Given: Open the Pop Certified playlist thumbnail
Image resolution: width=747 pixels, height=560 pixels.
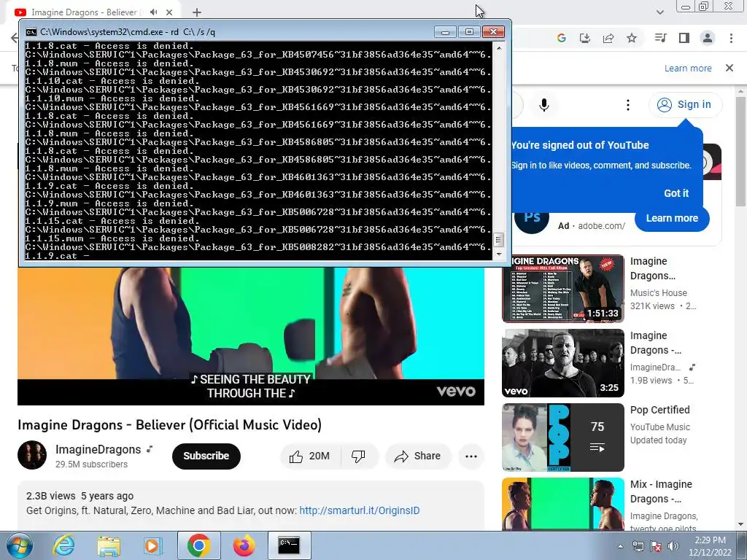Looking at the screenshot, I should pyautogui.click(x=563, y=437).
